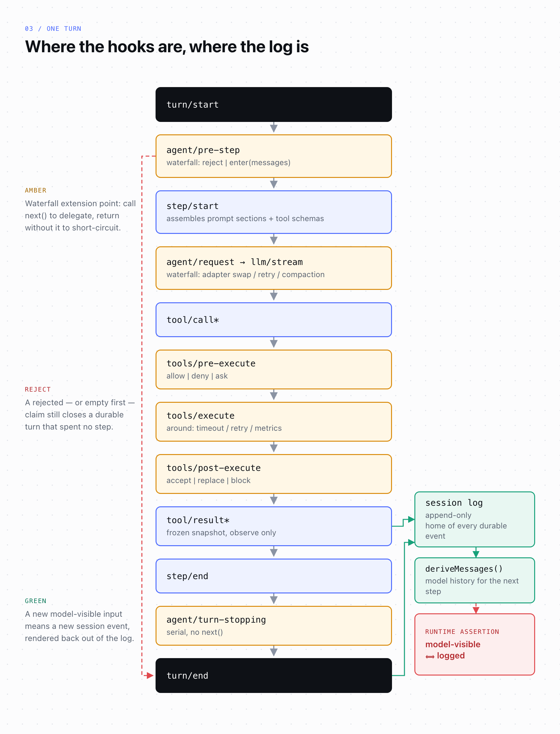
Task: Select the agent/pre-step waterfall box
Action: (x=273, y=156)
